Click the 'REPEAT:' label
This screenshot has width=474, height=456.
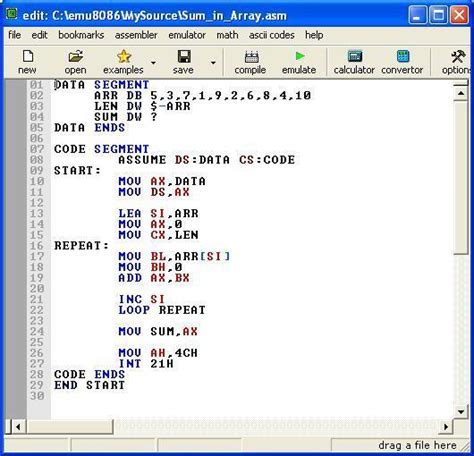point(81,246)
